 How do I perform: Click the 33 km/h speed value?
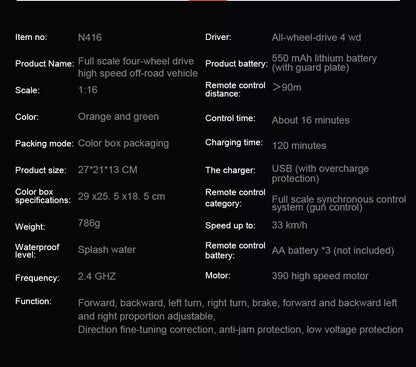(289, 225)
